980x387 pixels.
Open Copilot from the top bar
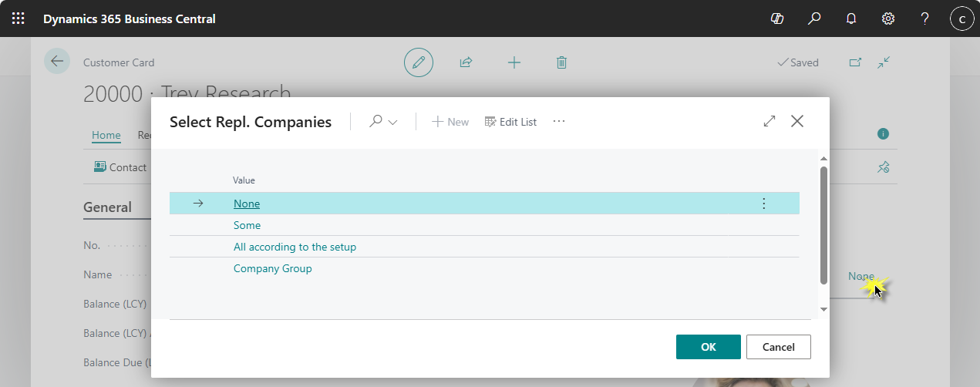[x=777, y=19]
